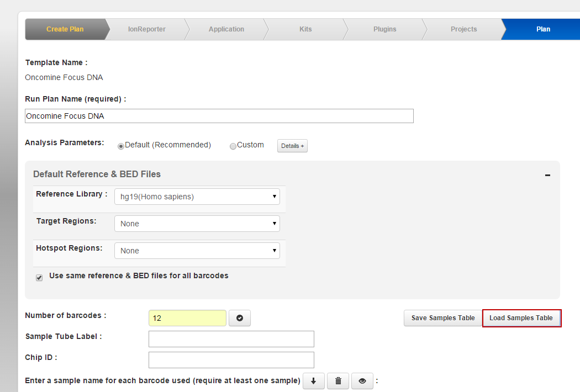Open the Kits step
580x392 pixels.
click(x=305, y=29)
